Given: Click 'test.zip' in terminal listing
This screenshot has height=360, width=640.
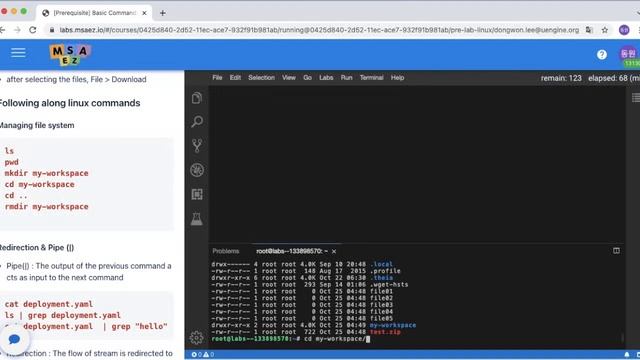Looking at the screenshot, I should coord(385,332).
